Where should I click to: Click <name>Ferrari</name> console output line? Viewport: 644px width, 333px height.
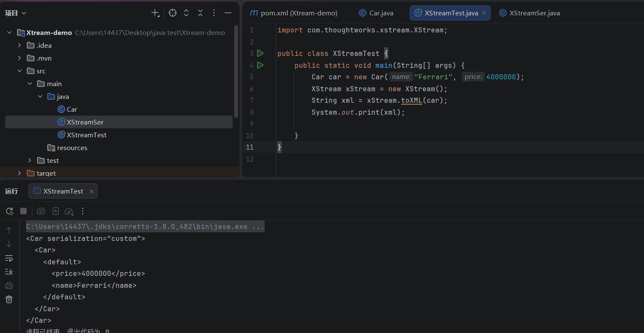(94, 286)
